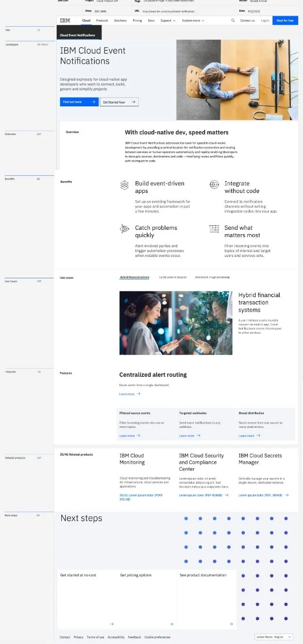Click the Send what matters most filter icon
Screen dimensions: 303x644
(214, 229)
